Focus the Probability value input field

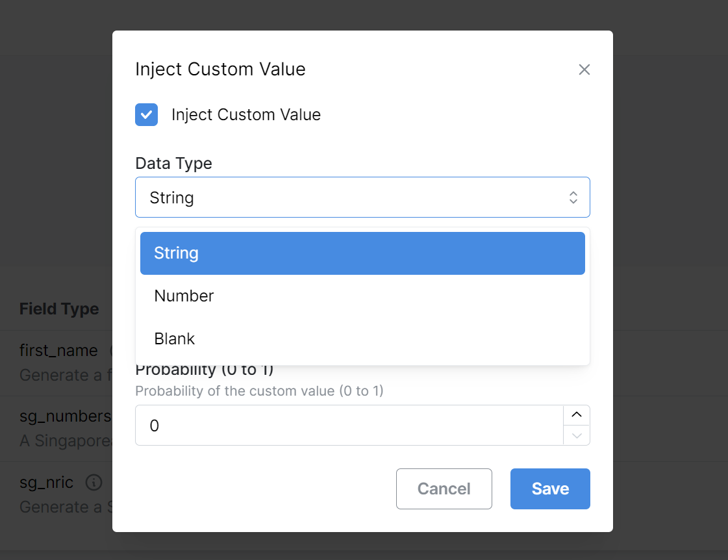(349, 426)
